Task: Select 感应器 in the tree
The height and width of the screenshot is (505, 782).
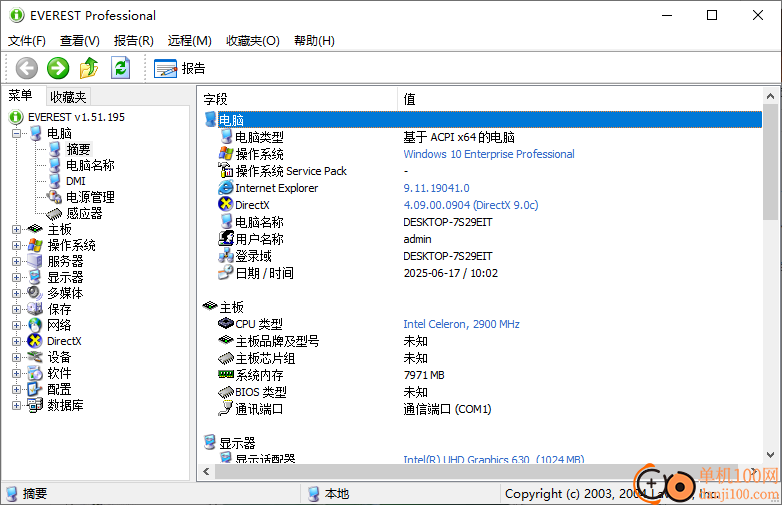Action: (84, 213)
